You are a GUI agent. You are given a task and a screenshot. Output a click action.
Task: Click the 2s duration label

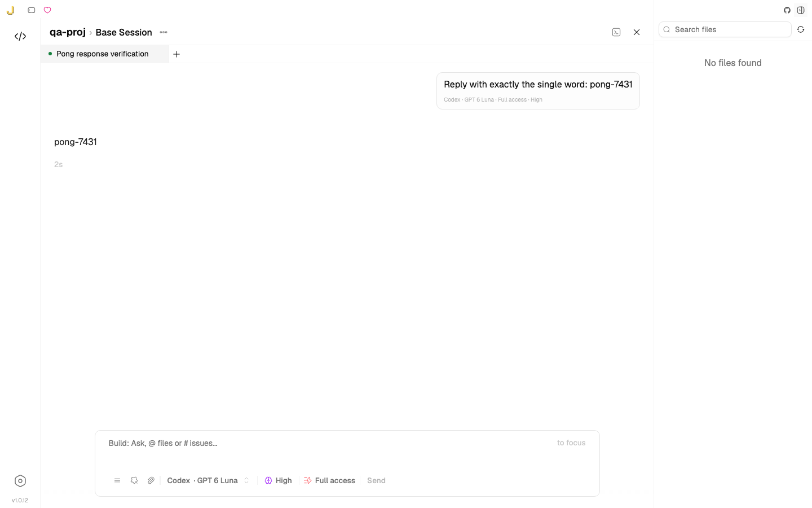[59, 164]
